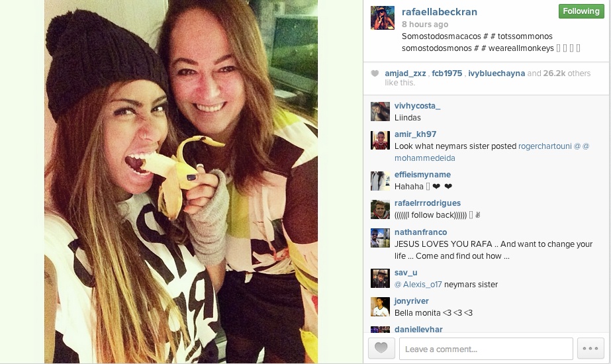Open effieismyname's avatar thumbnail

click(x=380, y=181)
